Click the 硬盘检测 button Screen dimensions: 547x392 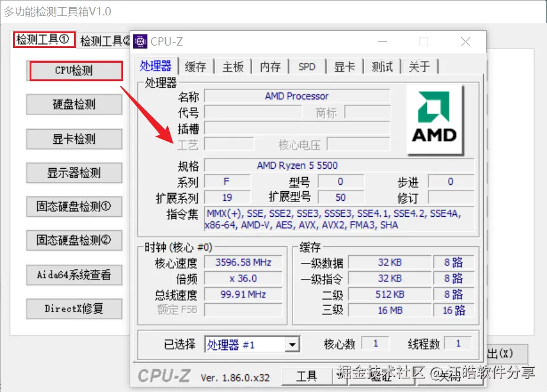coord(75,104)
